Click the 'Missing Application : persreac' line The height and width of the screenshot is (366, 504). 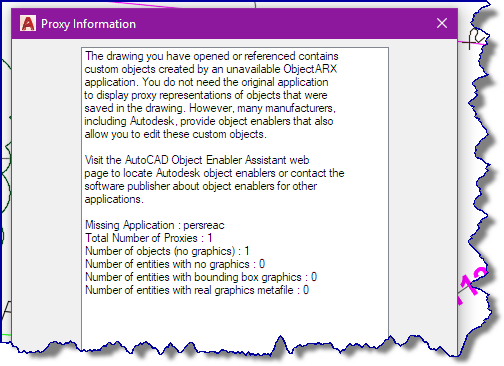pyautogui.click(x=155, y=225)
